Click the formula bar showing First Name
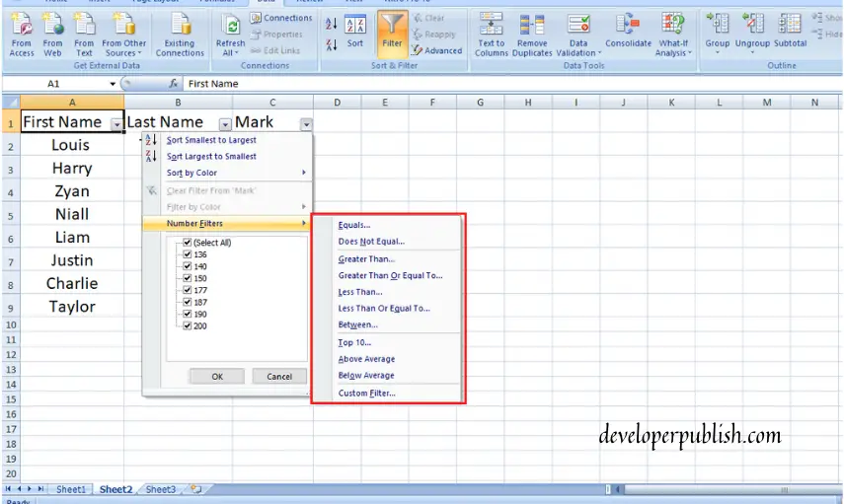Viewport: 844px width, 504px height. (511, 84)
